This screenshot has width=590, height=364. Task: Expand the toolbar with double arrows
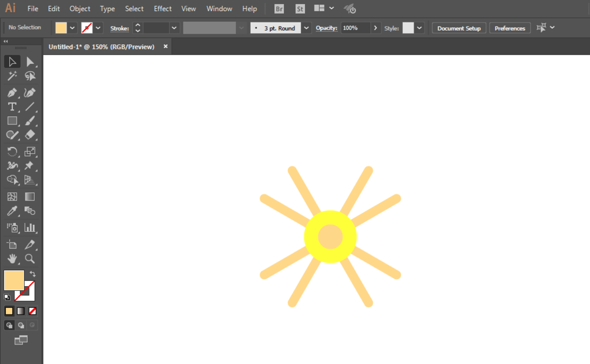coord(6,41)
